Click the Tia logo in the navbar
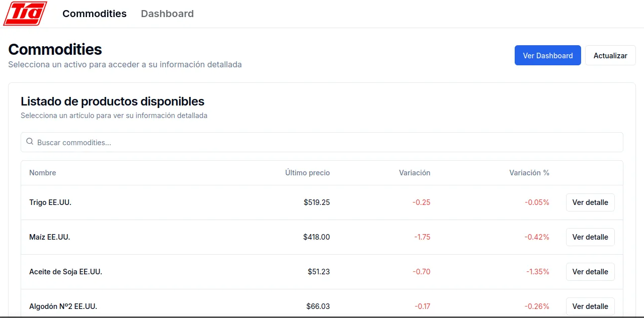 tap(24, 14)
